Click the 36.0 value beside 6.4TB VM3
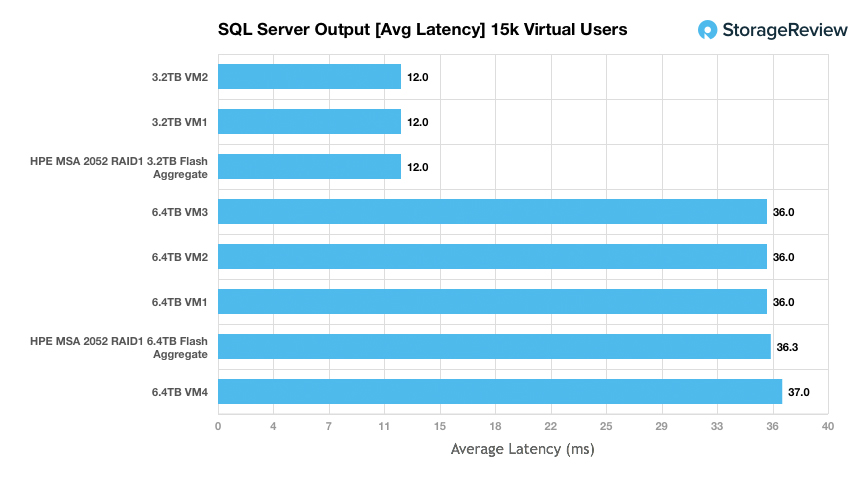Screen dimensions: 850x477 pyautogui.click(x=783, y=212)
